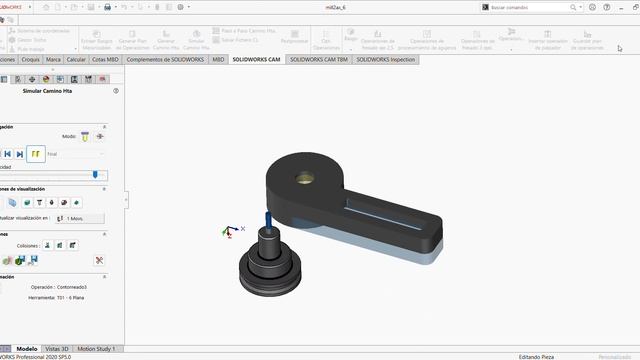
Task: Collapse the Opciones de visualización section
Action: pos(104,189)
